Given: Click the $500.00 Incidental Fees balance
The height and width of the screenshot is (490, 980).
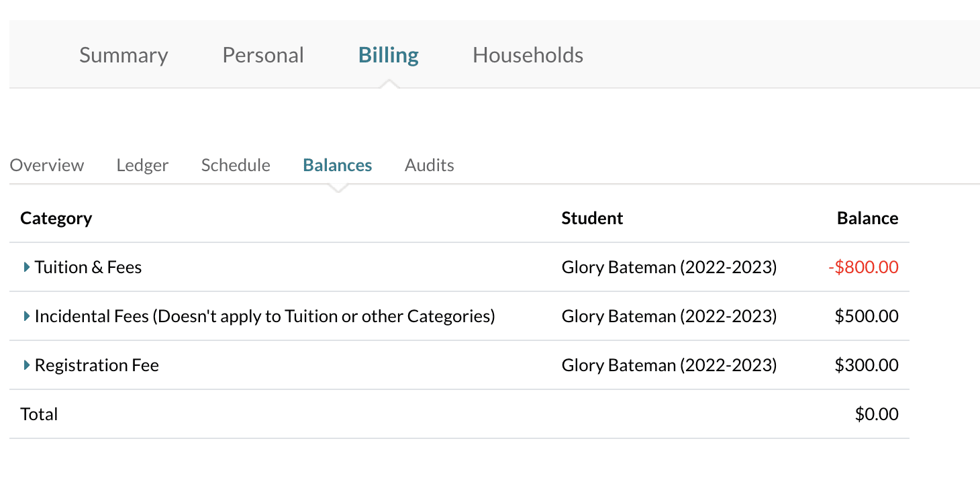Looking at the screenshot, I should (866, 315).
